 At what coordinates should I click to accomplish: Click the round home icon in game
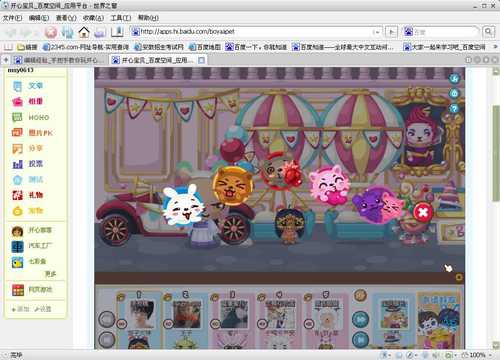pos(454,93)
